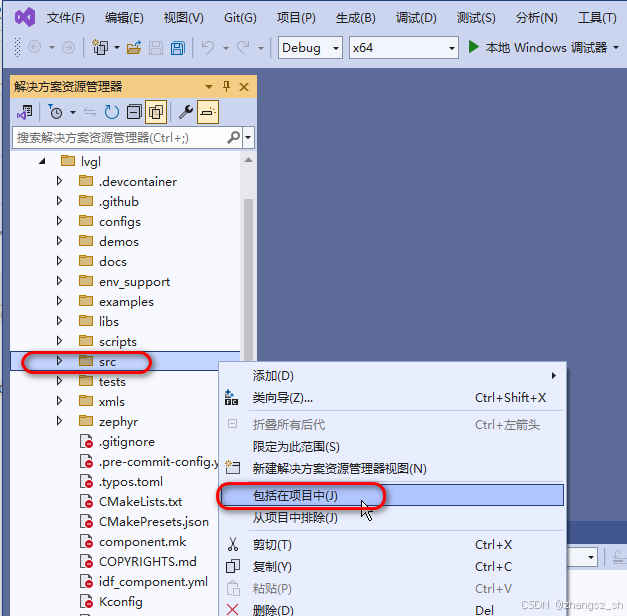Viewport: 627px width, 616px height.
Task: Expand the configs folder
Action: 60,221
